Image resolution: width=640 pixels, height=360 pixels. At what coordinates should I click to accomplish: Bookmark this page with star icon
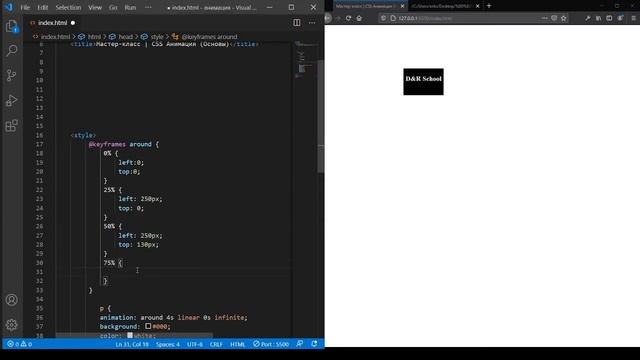(564, 18)
